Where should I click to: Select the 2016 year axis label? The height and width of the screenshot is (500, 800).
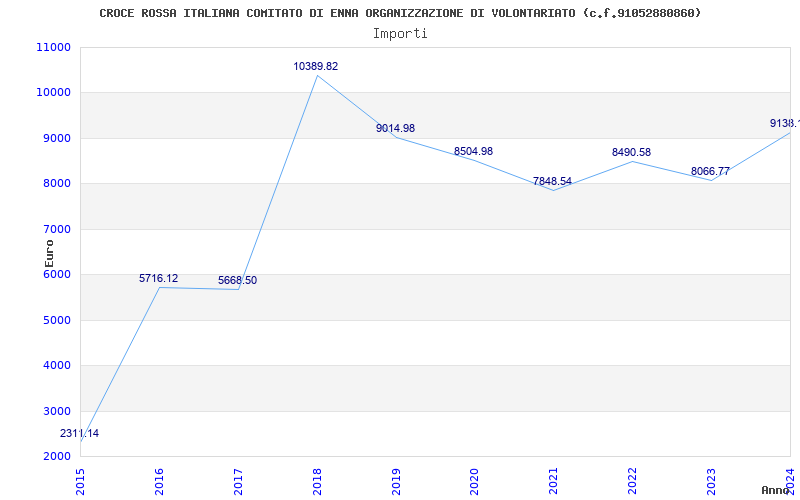160,481
